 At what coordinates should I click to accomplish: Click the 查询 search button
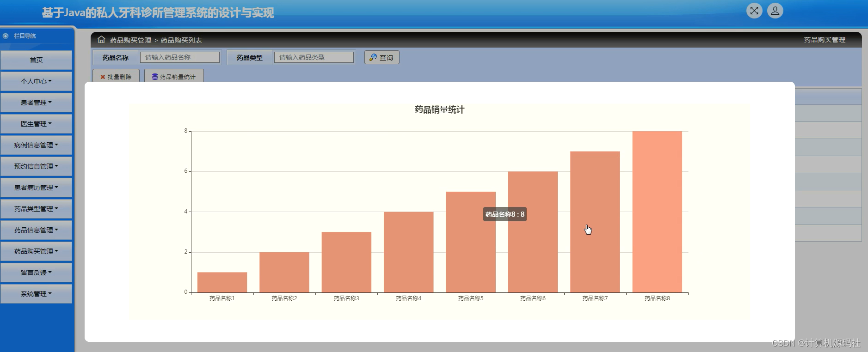(x=382, y=57)
